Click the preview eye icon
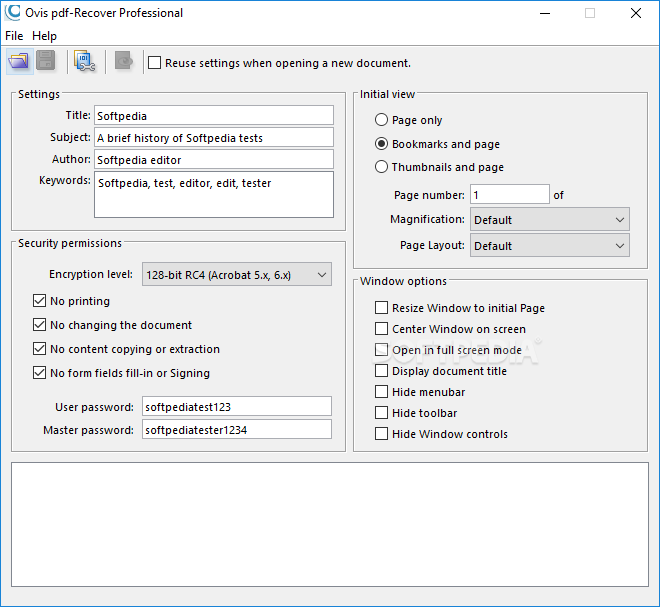The height and width of the screenshot is (607, 660). 124,61
